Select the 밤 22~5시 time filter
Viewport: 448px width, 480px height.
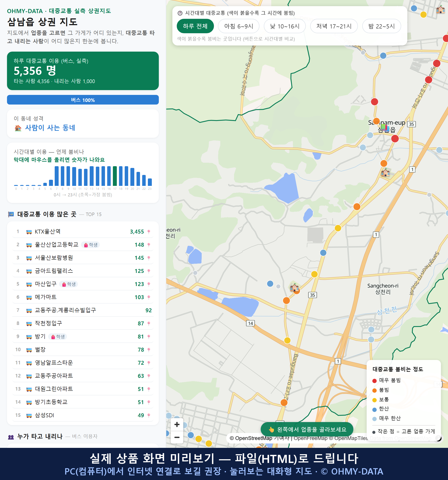tap(381, 26)
